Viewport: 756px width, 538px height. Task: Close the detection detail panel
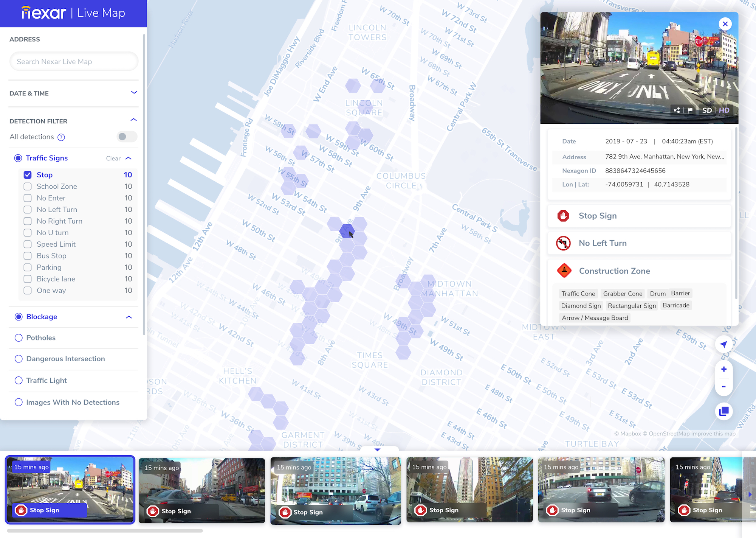(725, 24)
